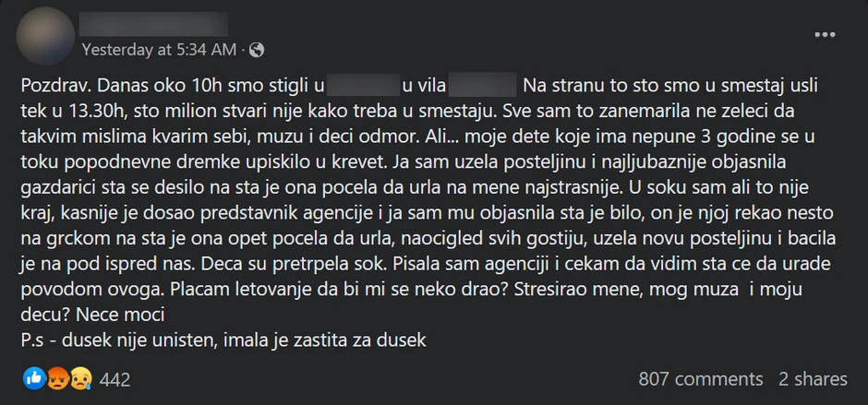Viewport: 868px width, 405px height.
Task: Click the public audience globe icon
Action: click(x=257, y=47)
